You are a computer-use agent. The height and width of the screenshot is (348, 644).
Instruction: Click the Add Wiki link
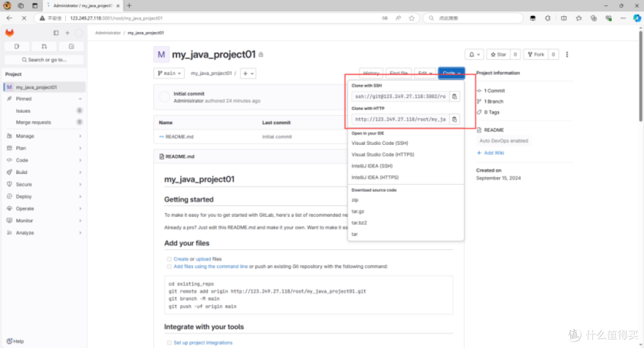494,153
